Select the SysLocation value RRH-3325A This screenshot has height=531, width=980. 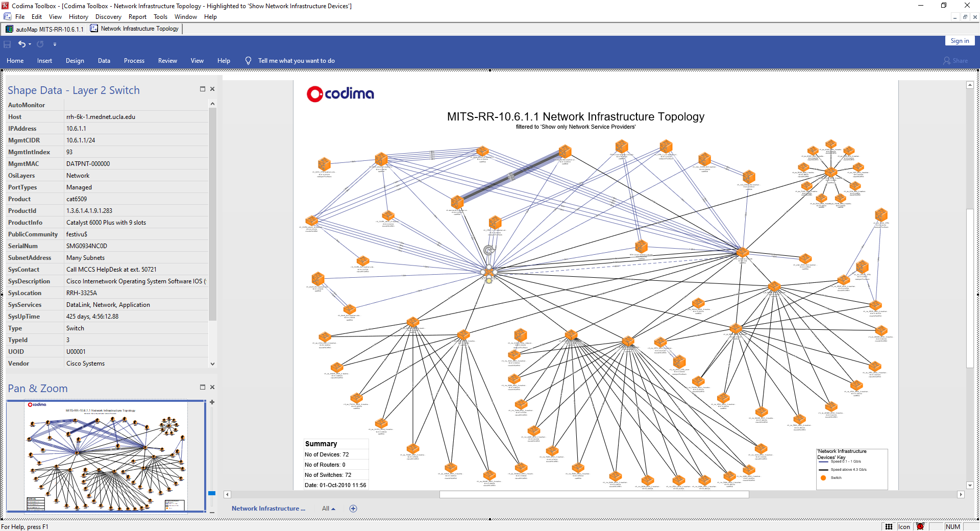82,293
